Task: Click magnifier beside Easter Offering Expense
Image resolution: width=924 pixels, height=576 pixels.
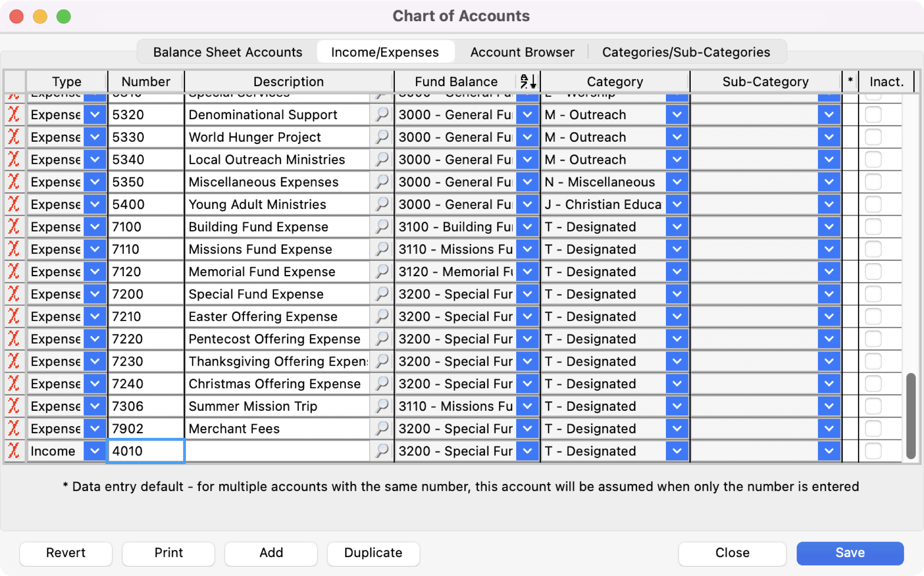Action: click(x=382, y=316)
